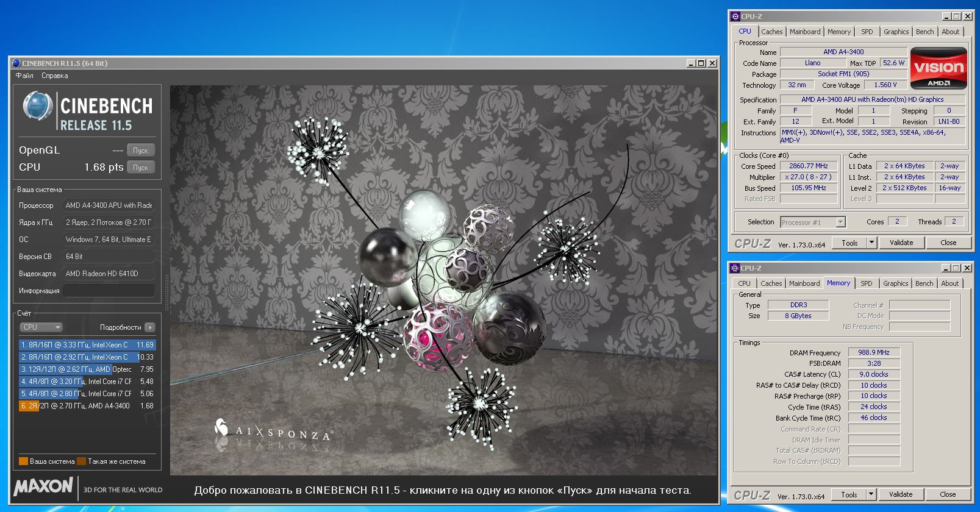This screenshot has width=980, height=512.
Task: Click Validate button in lower CPU-Z
Action: coord(901,494)
